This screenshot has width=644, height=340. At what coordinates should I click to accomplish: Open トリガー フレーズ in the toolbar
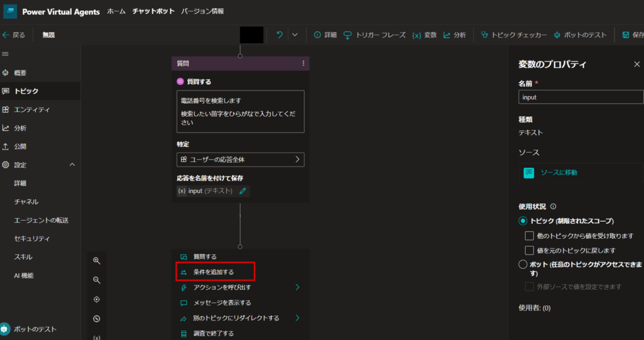pos(375,35)
